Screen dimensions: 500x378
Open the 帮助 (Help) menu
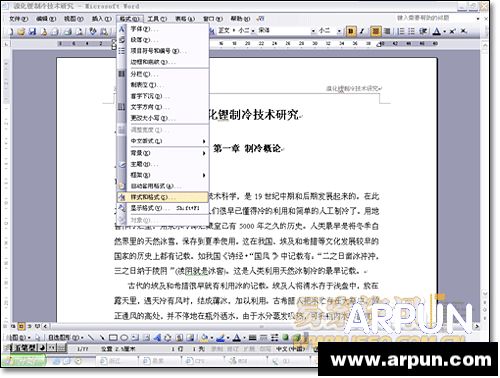tap(240, 19)
